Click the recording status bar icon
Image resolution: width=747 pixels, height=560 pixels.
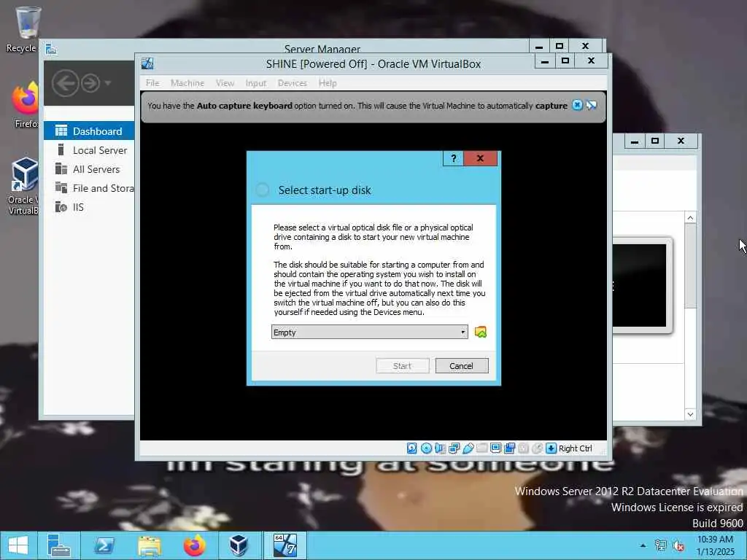509,448
